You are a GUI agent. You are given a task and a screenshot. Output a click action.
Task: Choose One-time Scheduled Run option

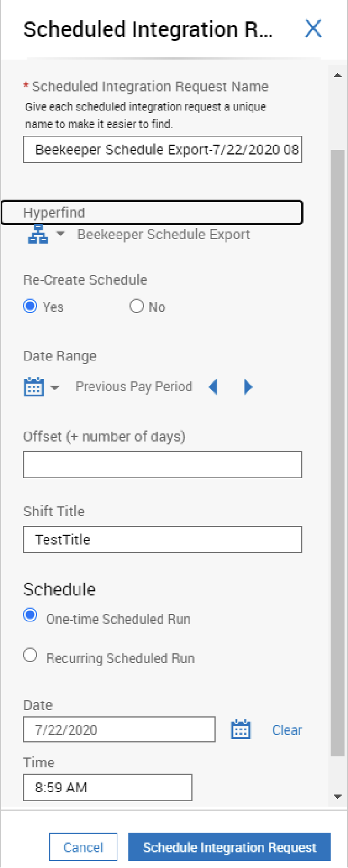tap(30, 616)
